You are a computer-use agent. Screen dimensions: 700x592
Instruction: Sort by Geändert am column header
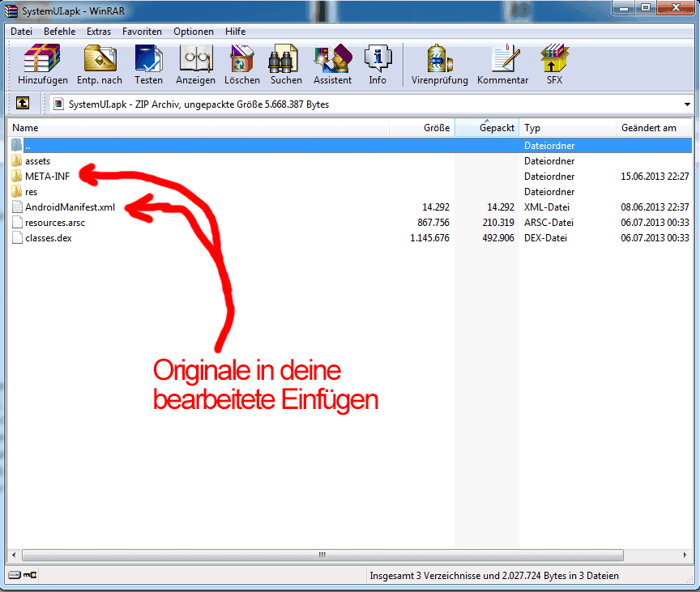click(654, 128)
